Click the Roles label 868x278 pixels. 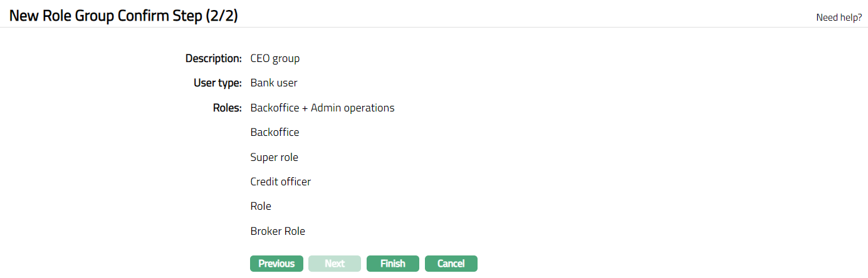(x=227, y=108)
